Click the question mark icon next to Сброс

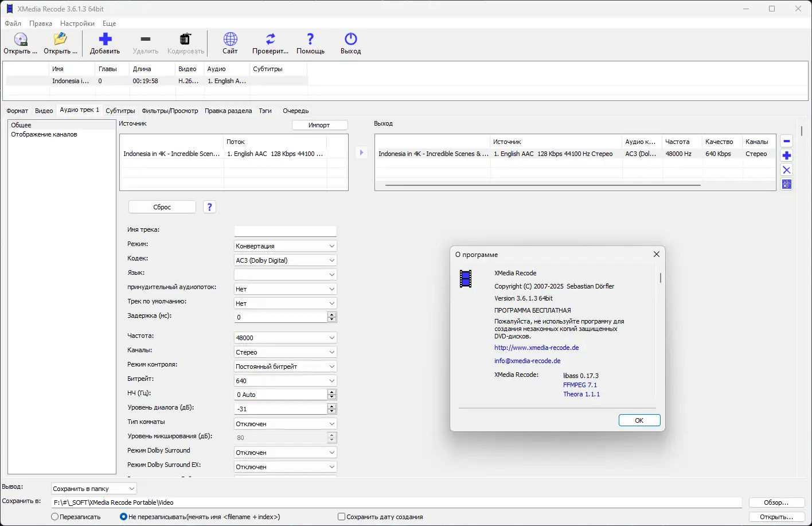(x=209, y=207)
